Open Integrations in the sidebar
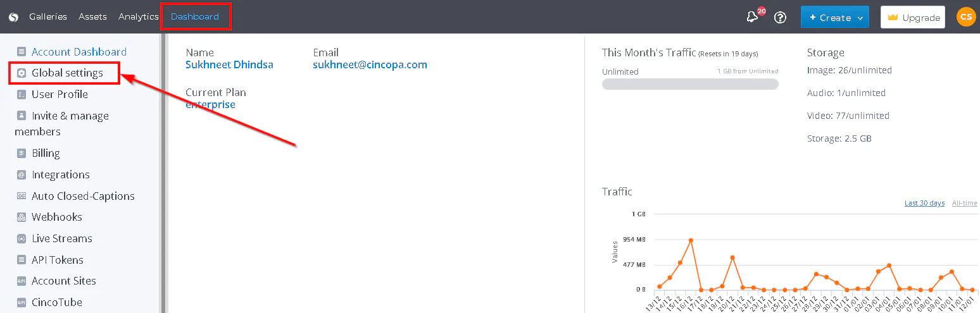The height and width of the screenshot is (313, 980). 61,175
